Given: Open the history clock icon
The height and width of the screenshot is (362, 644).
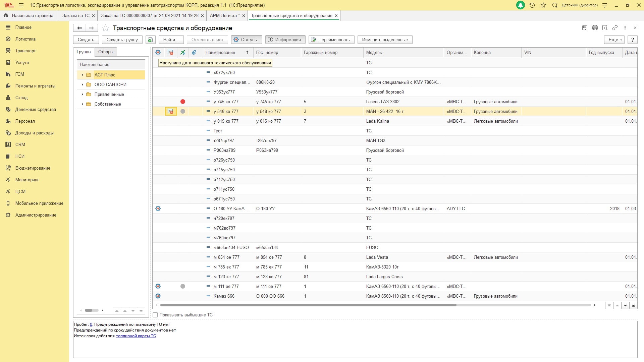Looking at the screenshot, I should click(532, 5).
